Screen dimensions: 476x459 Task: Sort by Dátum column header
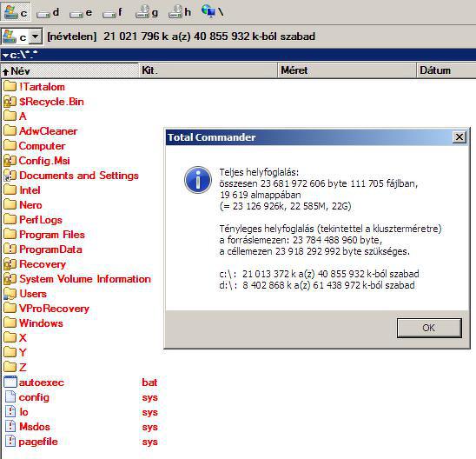[x=446, y=70]
